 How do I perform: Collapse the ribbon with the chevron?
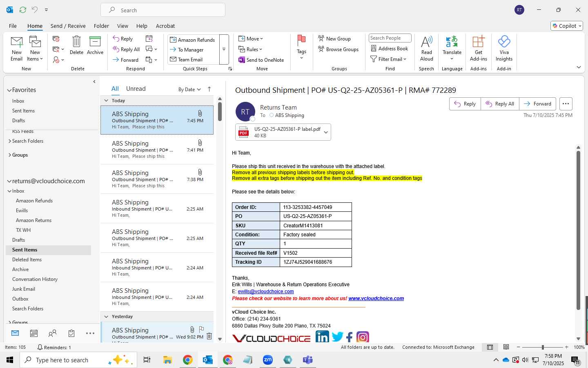coord(579,67)
